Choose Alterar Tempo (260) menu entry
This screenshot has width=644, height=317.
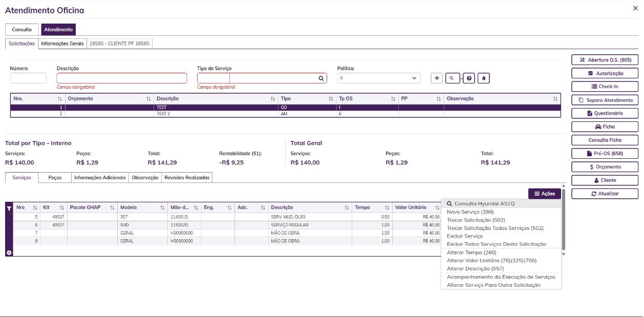(471, 252)
